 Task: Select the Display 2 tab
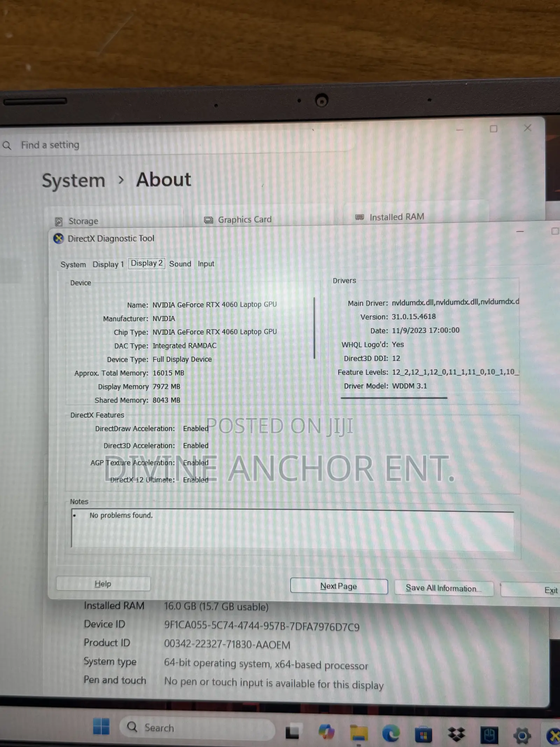coord(147,263)
